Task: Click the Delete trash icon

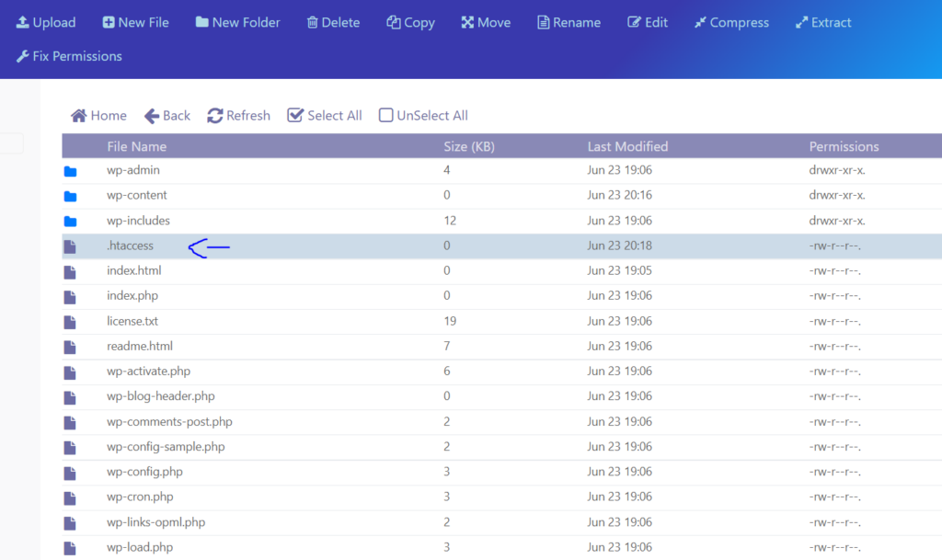Action: [x=313, y=22]
